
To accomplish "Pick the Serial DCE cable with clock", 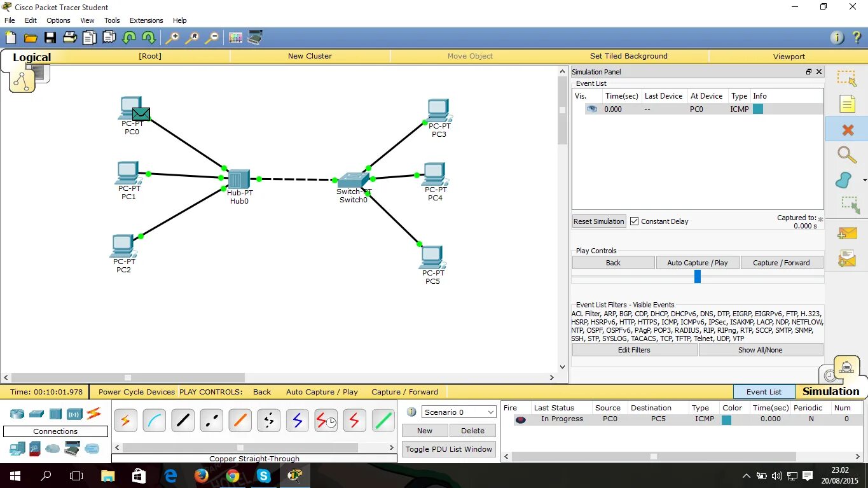I will pyautogui.click(x=326, y=421).
